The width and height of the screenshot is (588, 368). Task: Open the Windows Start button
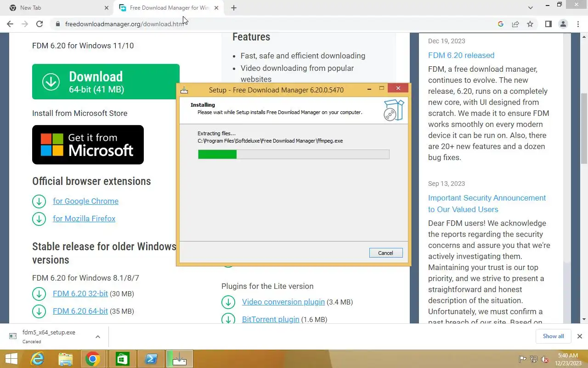[x=11, y=359]
